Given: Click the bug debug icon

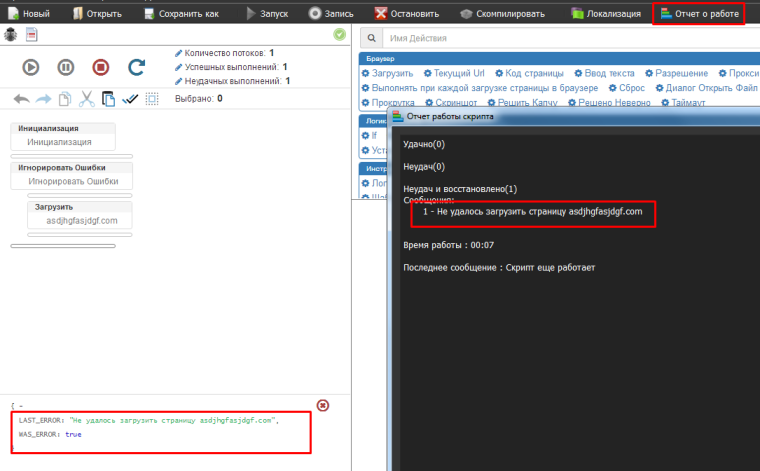Looking at the screenshot, I should point(11,34).
